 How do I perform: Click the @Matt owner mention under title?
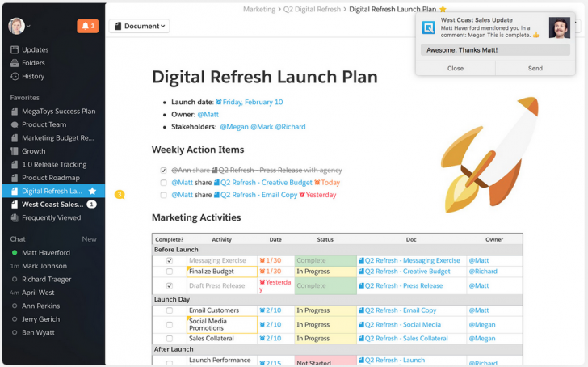tap(208, 115)
